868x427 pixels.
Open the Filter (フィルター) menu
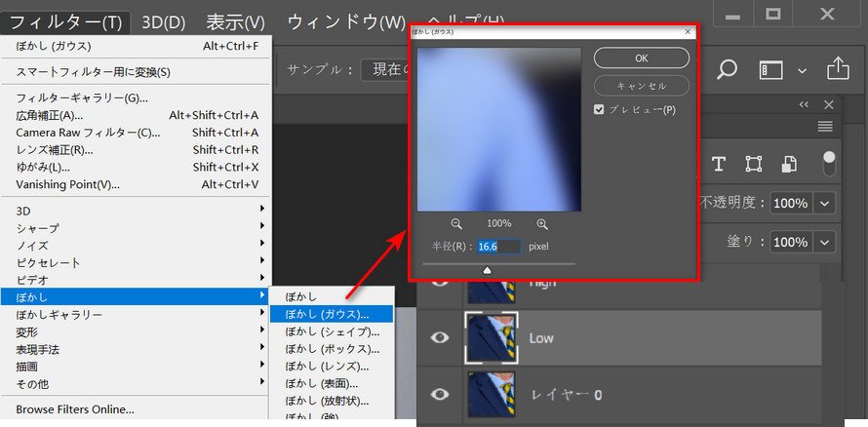(65, 22)
